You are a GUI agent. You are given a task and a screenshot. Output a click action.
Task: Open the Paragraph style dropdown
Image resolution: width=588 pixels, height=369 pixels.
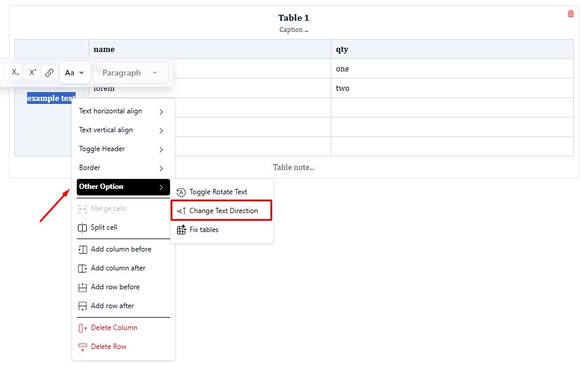(x=130, y=73)
